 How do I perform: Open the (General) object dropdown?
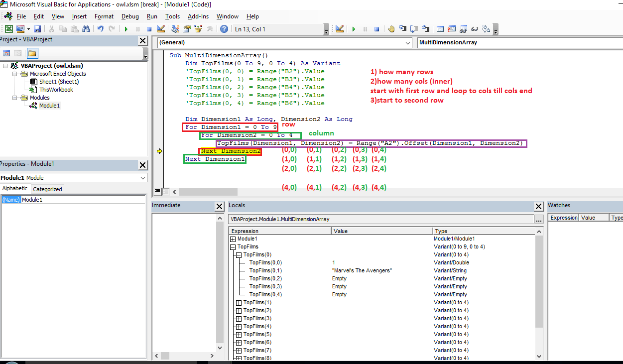point(284,43)
